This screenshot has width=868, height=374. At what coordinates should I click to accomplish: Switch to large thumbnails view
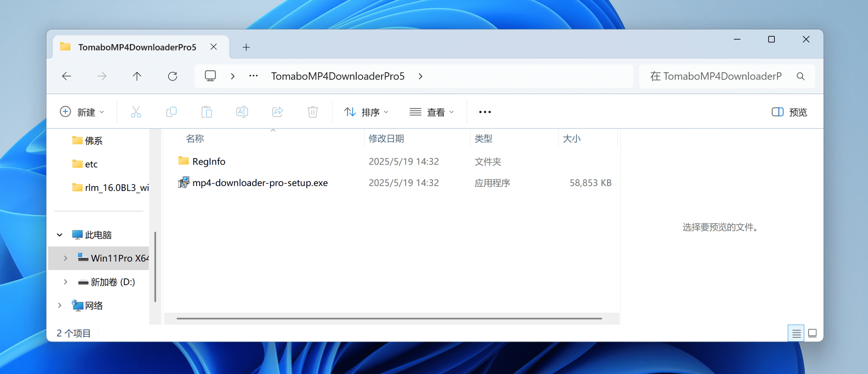click(812, 333)
